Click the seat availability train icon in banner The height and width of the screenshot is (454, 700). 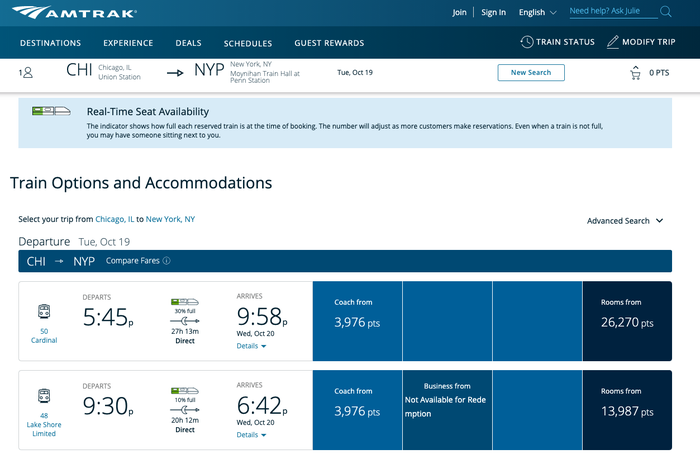point(51,111)
